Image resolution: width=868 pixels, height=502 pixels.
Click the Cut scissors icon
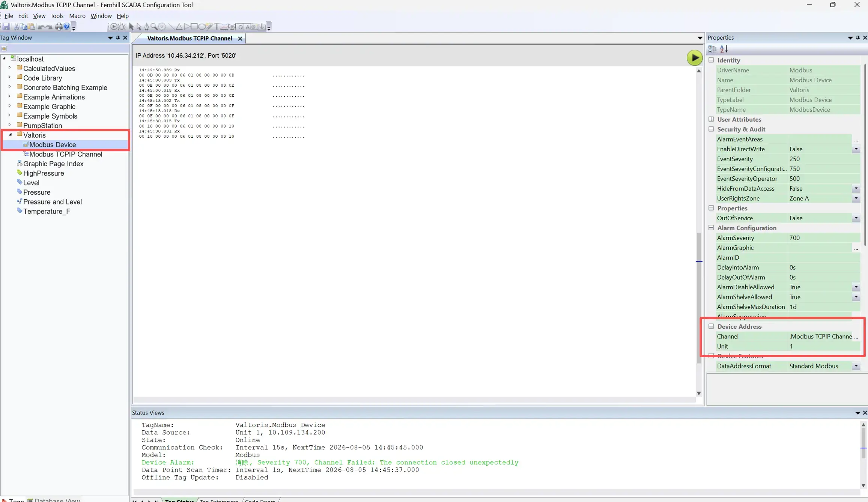coord(16,27)
